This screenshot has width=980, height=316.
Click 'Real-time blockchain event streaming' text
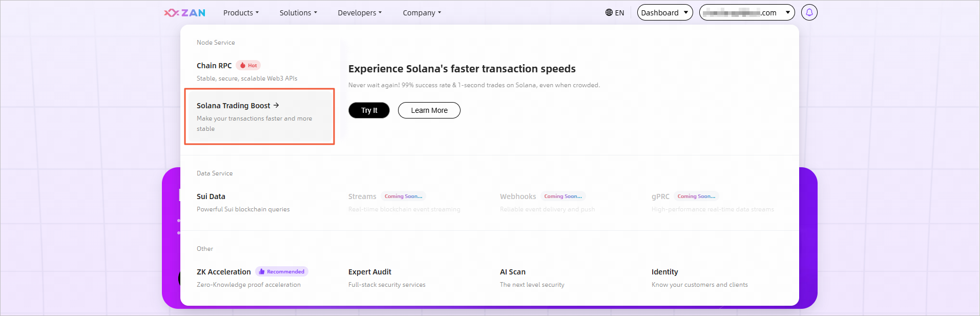[404, 209]
